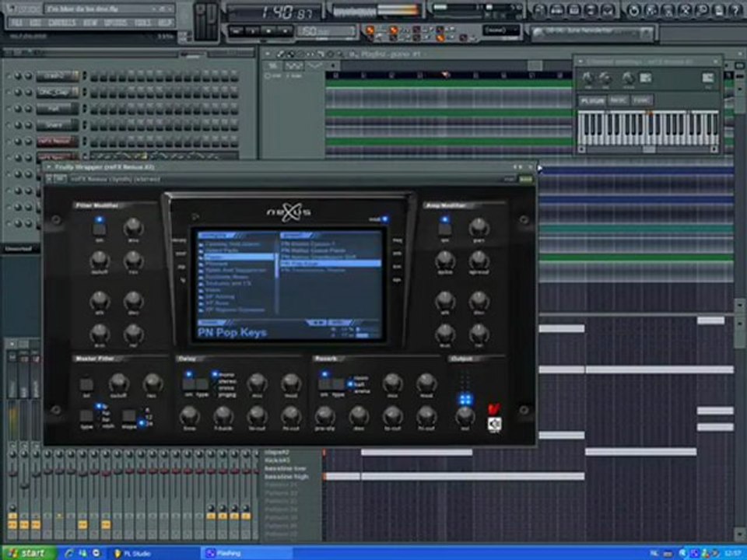Click the Delay f-back knob
The image size is (747, 560).
click(223, 416)
